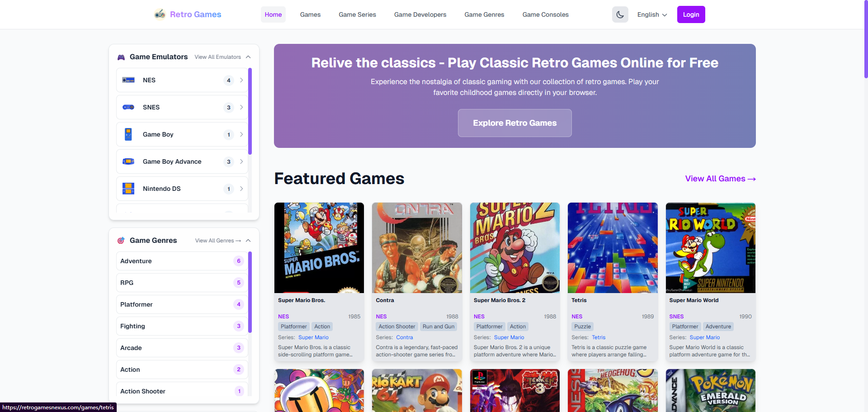Expand the NES row arrow
This screenshot has height=412, width=868.
[241, 80]
